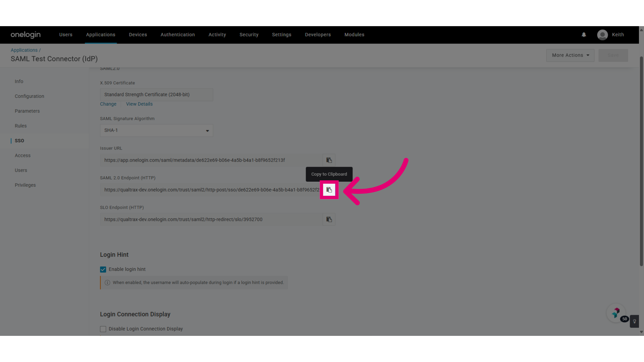
Task: Click the SAML Test Connector (IdP) title
Action: coord(54,59)
